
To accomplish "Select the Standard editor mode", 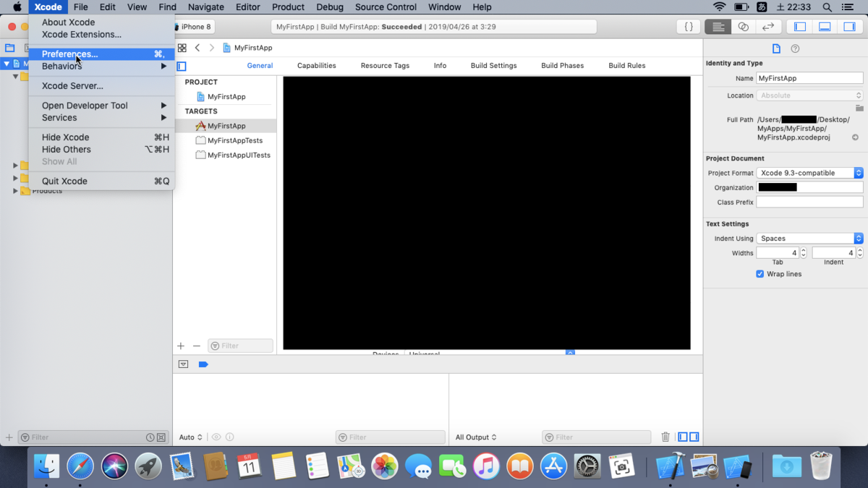I will point(718,27).
